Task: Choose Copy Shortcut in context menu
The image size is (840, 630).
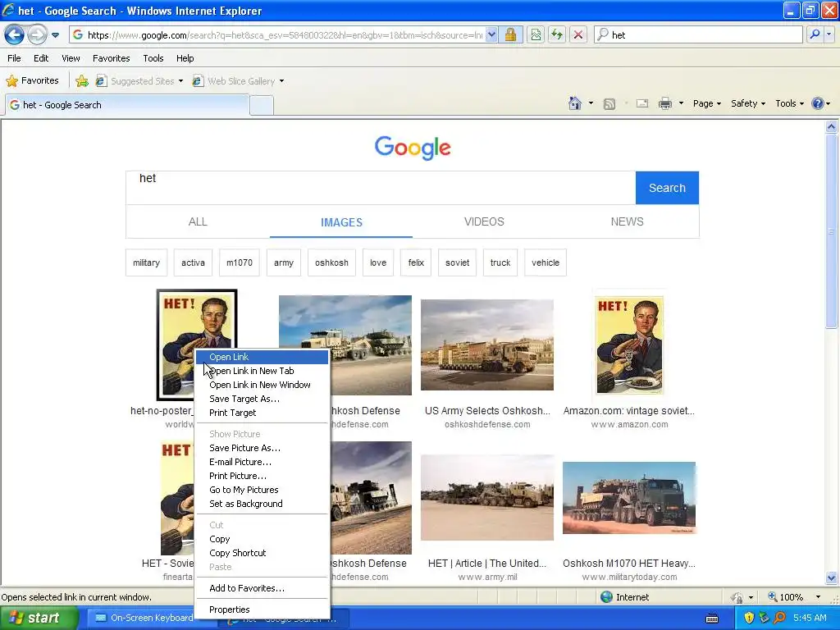Action: (x=262, y=553)
